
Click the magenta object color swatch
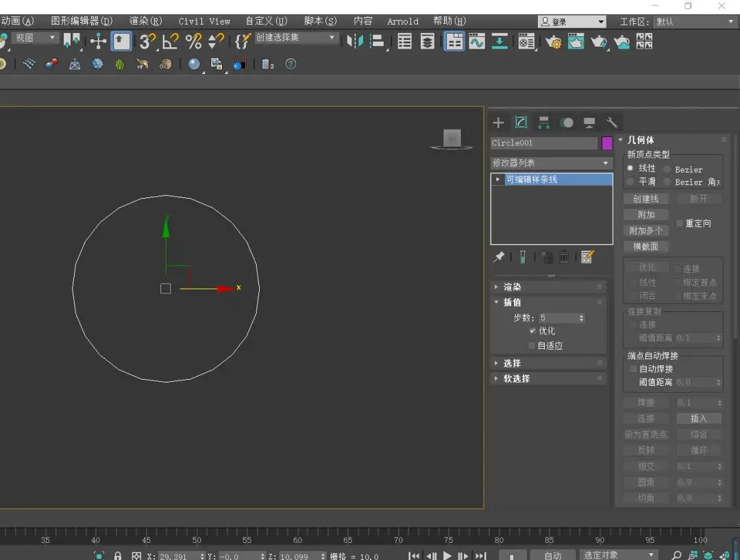click(606, 143)
